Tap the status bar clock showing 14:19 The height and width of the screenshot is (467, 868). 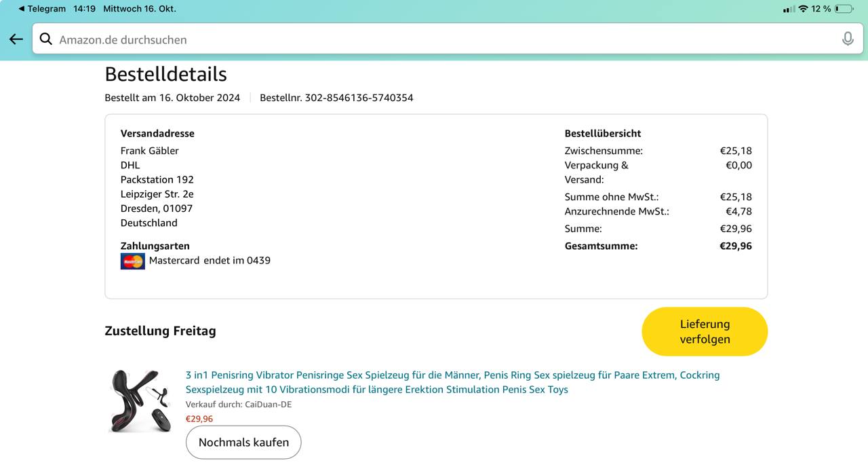coord(84,9)
